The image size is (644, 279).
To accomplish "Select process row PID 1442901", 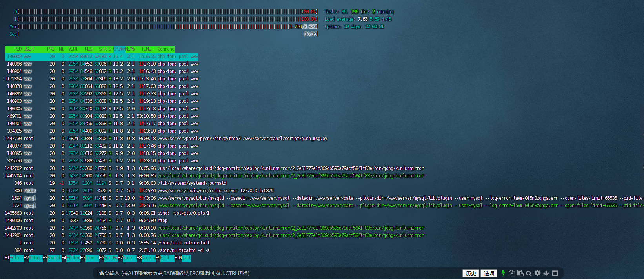I will coord(215,235).
